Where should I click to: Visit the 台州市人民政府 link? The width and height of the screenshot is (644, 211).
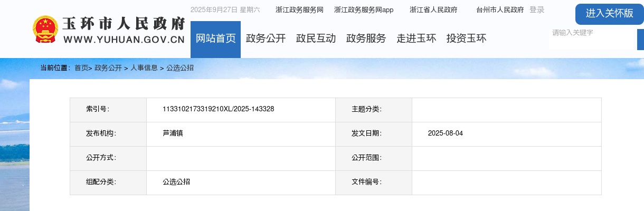click(x=500, y=10)
